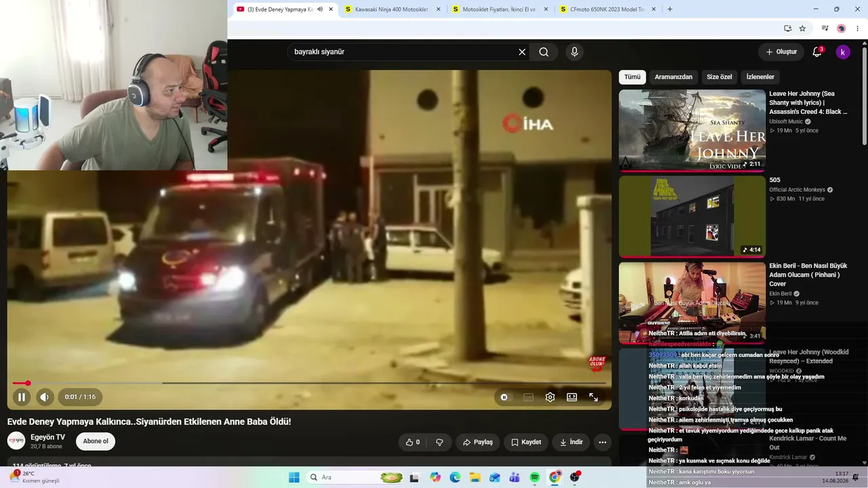
Task: Pause the video with the pause button
Action: click(x=21, y=397)
